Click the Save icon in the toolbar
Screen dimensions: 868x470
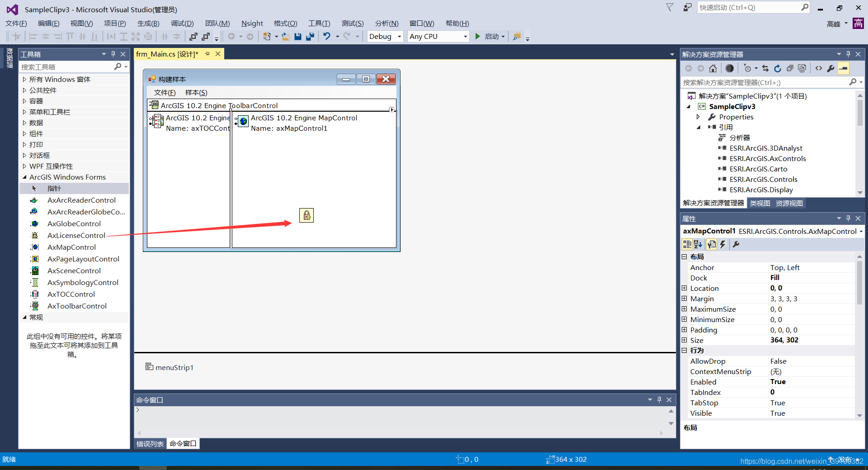298,37
